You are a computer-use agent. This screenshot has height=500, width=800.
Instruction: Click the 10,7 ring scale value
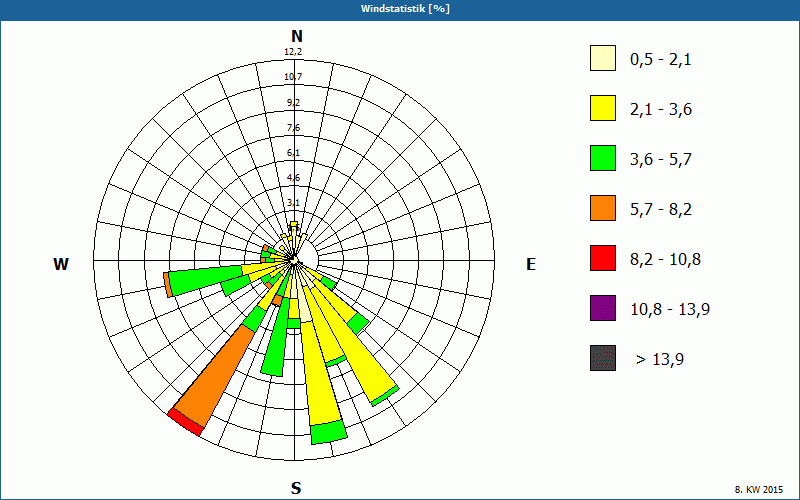293,77
